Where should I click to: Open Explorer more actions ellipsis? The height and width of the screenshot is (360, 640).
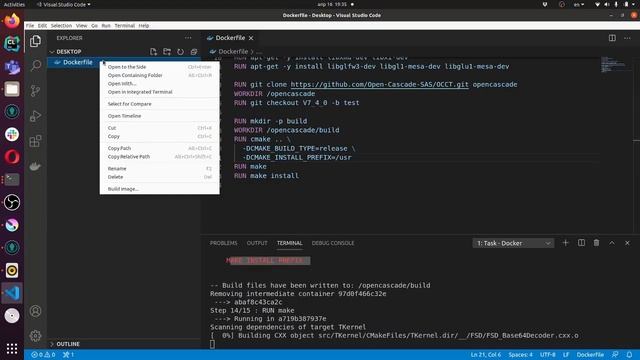[188, 38]
